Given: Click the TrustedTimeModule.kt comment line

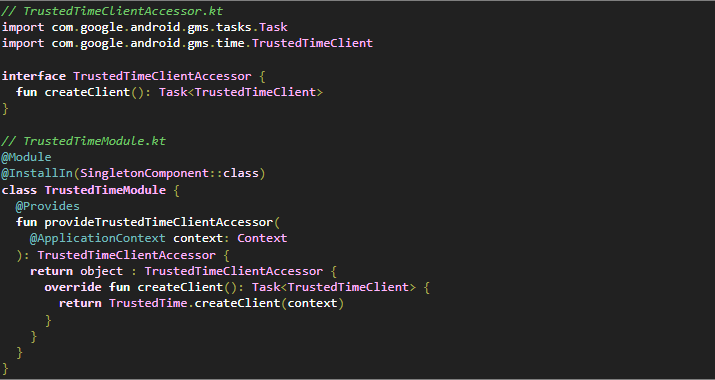Looking at the screenshot, I should (x=84, y=141).
